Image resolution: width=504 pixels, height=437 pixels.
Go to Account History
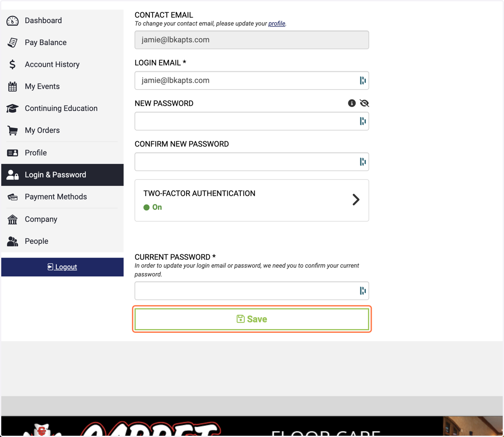(63, 64)
